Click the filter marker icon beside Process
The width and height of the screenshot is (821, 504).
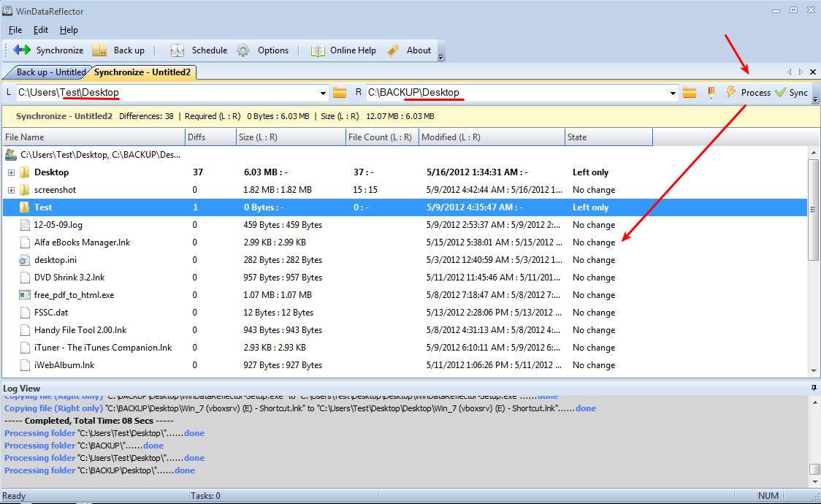(711, 93)
